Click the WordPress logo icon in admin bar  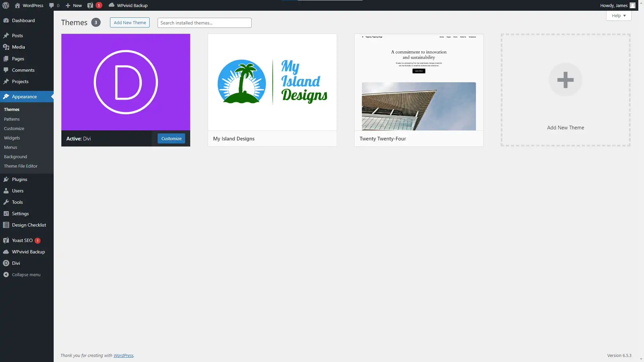click(6, 5)
